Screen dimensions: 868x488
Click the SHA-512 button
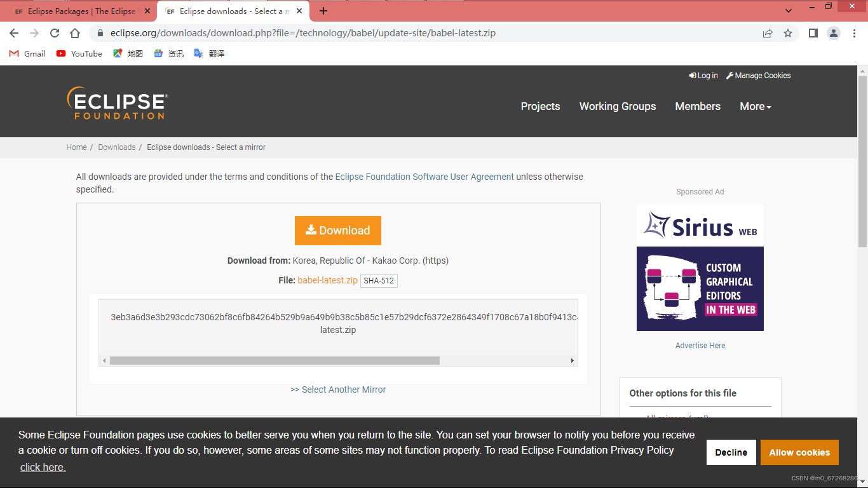click(x=379, y=280)
